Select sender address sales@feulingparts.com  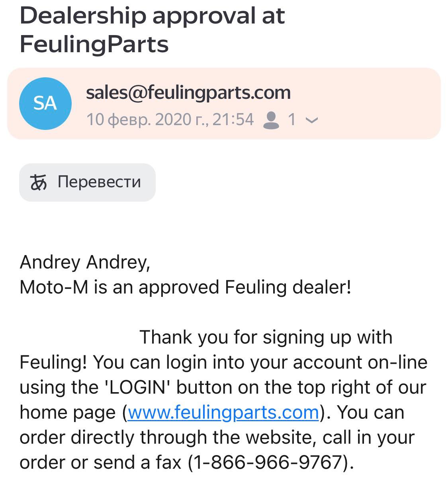tap(188, 92)
